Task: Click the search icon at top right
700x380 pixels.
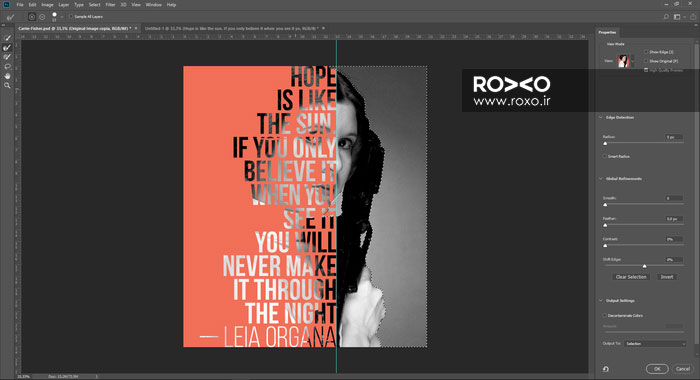Action: 666,17
